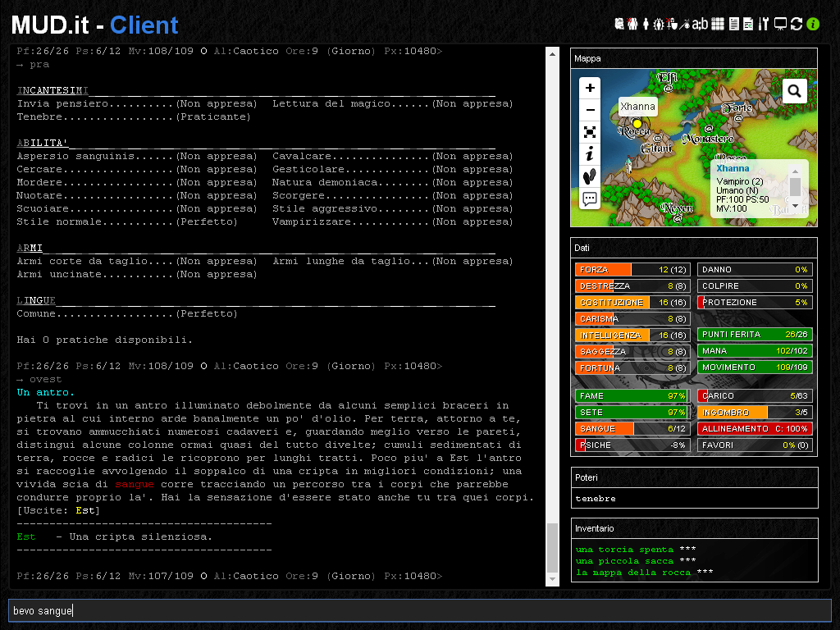
Task: Open the map scroll icon in top toolbar
Action: click(619, 24)
